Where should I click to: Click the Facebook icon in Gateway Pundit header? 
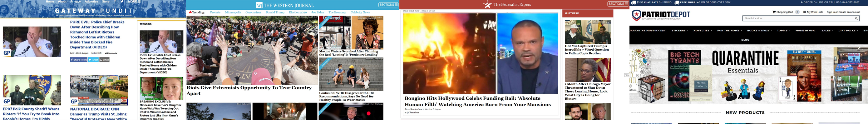point(115,2)
